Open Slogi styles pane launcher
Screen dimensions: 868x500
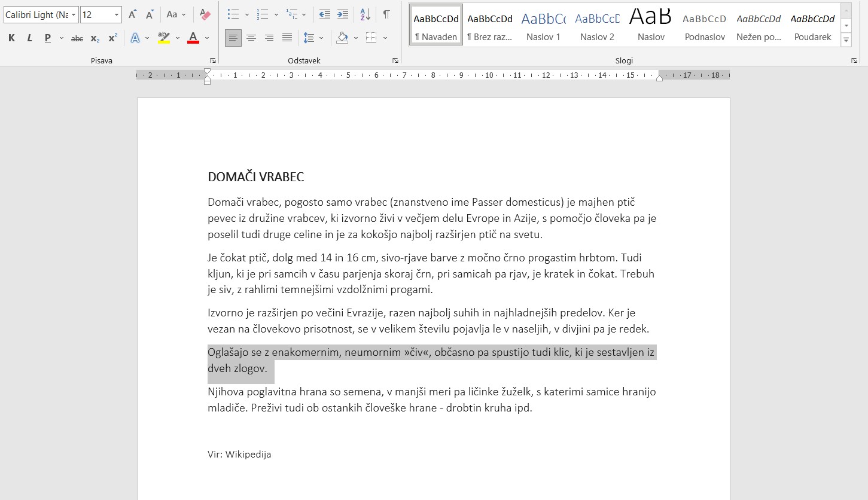(854, 61)
